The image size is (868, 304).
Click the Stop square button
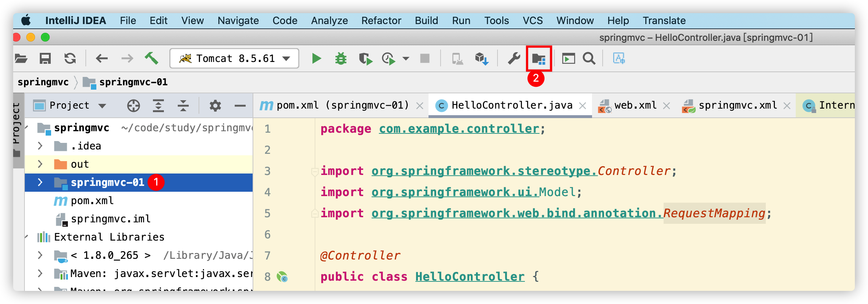point(425,58)
